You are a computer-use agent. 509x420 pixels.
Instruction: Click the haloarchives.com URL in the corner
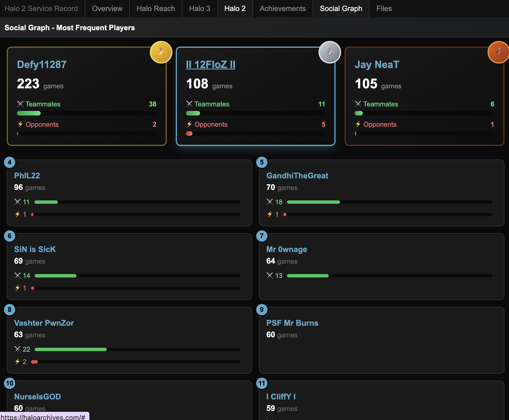(44, 417)
